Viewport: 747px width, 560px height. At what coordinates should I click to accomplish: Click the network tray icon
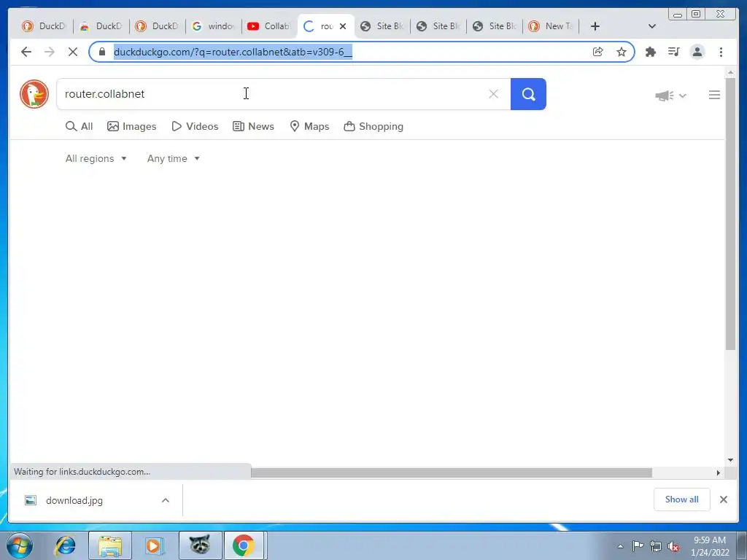pos(656,546)
